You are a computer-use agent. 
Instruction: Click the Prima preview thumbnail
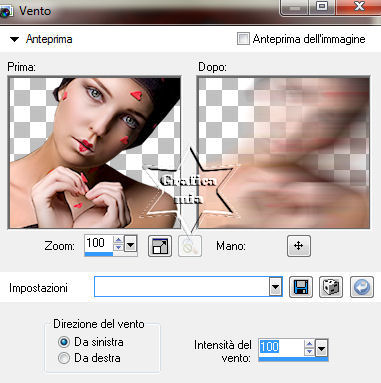coord(94,153)
